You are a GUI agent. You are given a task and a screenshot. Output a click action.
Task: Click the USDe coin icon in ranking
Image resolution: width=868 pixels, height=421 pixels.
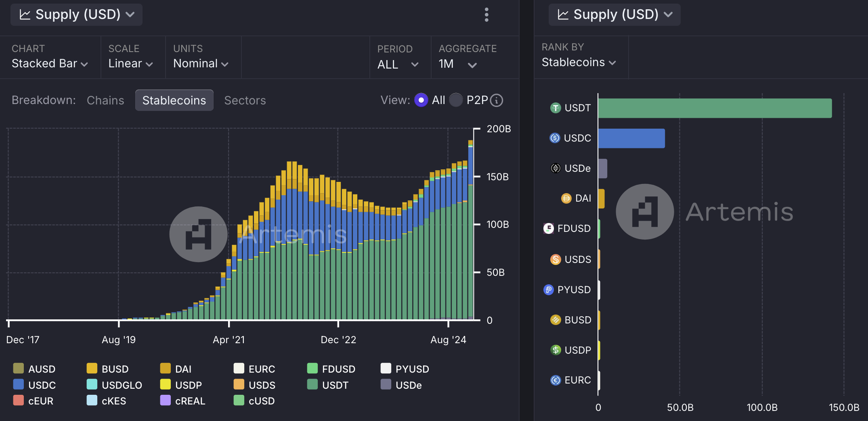(x=556, y=168)
